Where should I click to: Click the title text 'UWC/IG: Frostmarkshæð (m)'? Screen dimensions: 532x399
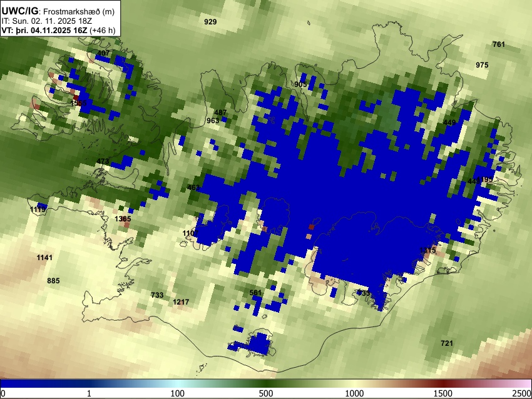point(58,11)
